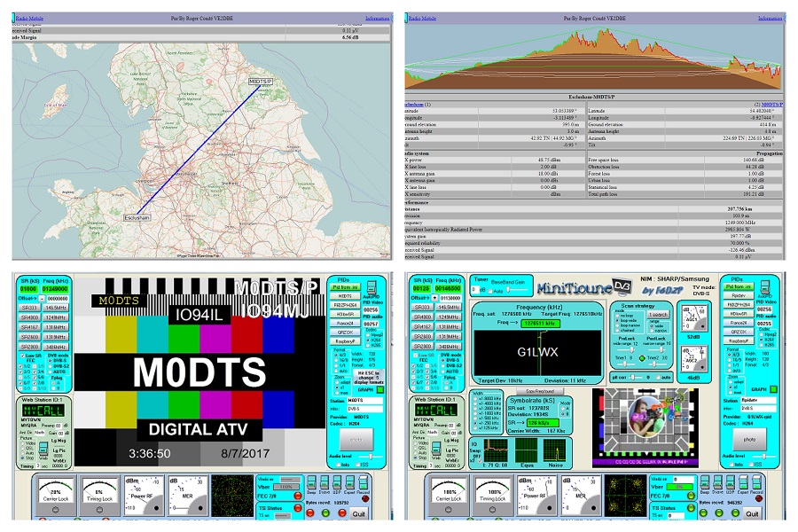
Task: Click the MER meter in G1LWX window
Action: pos(581,495)
